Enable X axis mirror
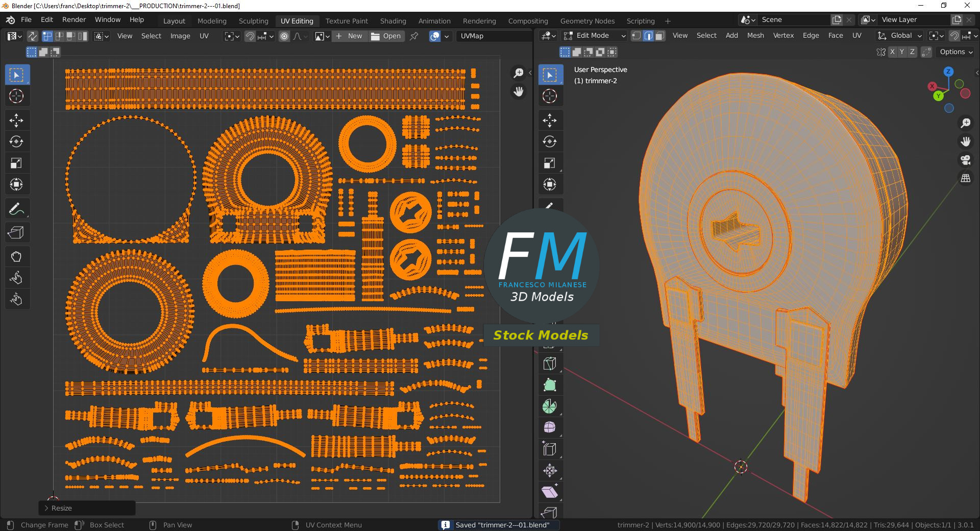 (892, 52)
